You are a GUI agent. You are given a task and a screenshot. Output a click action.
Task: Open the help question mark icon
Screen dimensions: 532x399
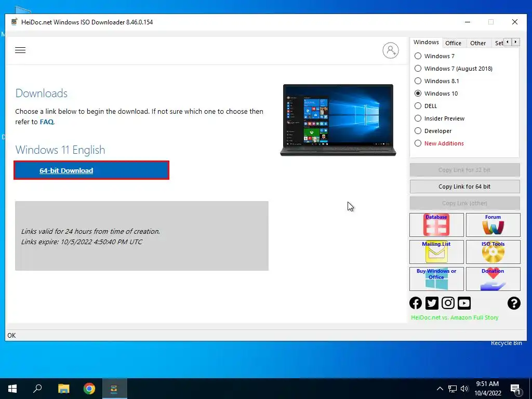click(x=514, y=303)
